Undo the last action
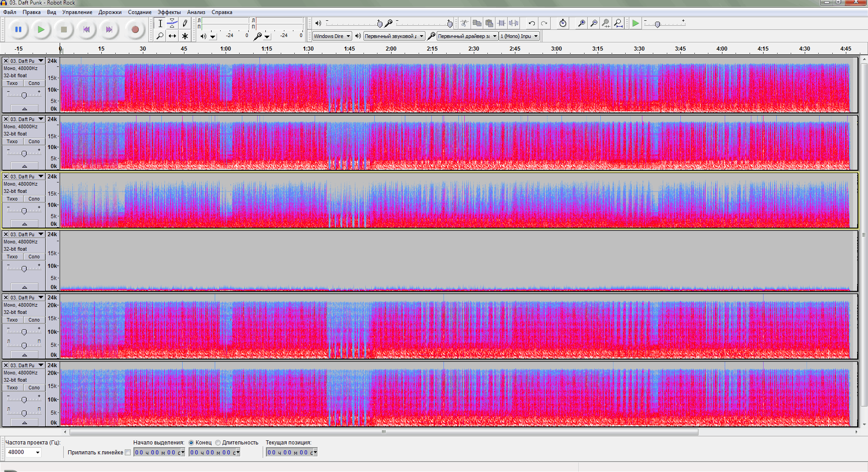 coord(532,23)
